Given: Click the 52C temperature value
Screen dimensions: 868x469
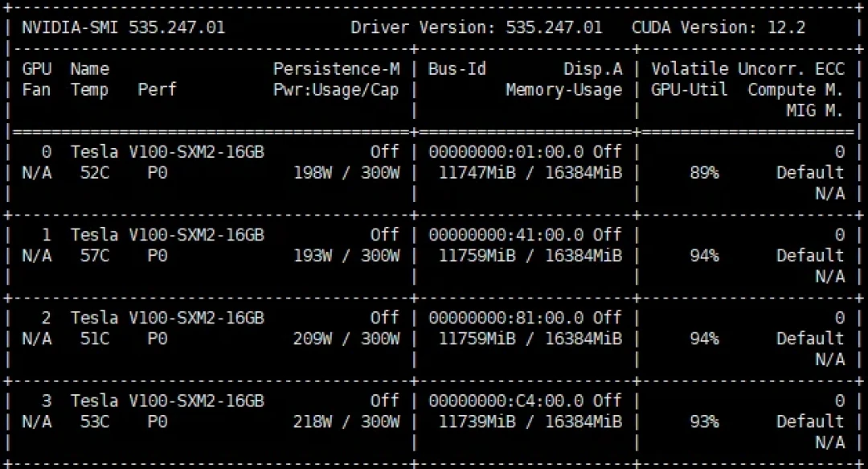Looking at the screenshot, I should point(95,173).
